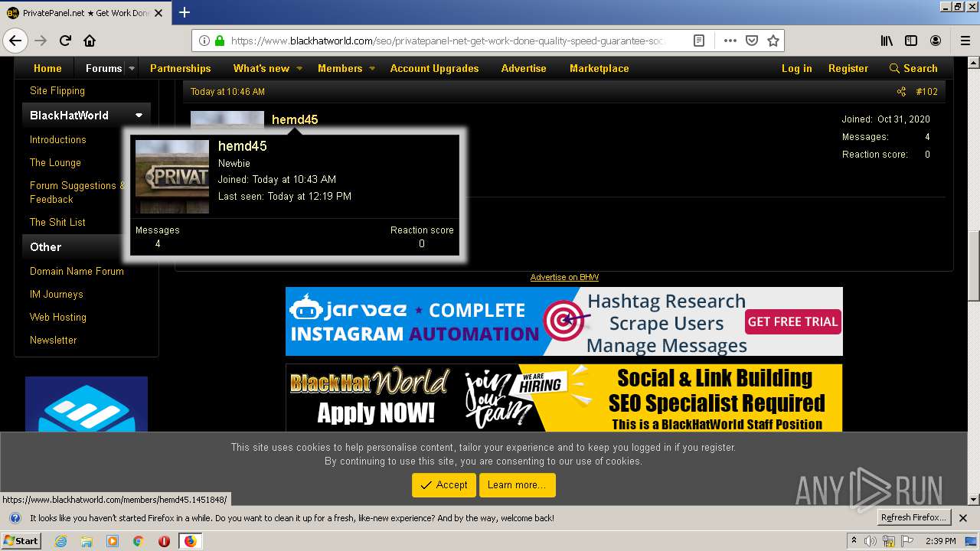Click the BlackHatWorld Apply NOW banner

pos(564,398)
